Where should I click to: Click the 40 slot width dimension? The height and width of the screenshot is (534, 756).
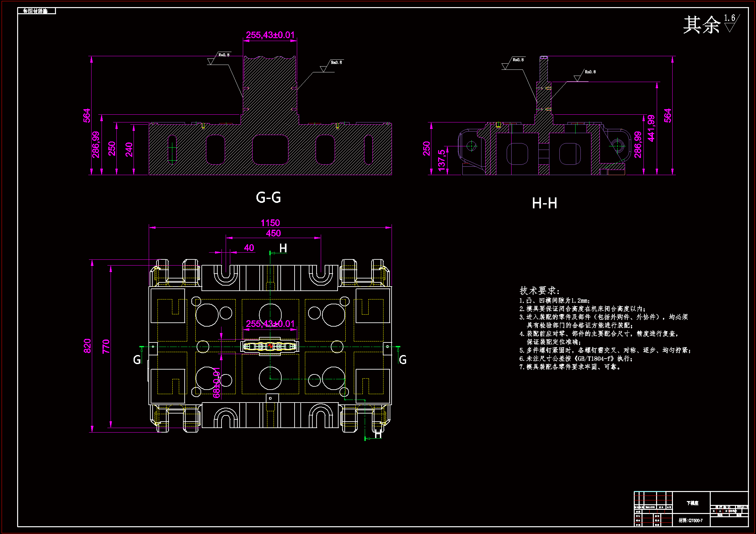[x=249, y=248]
